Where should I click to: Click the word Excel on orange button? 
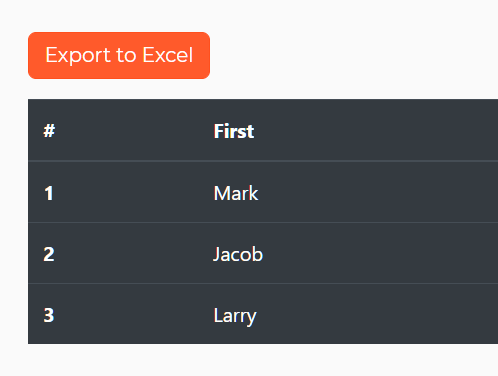click(168, 55)
